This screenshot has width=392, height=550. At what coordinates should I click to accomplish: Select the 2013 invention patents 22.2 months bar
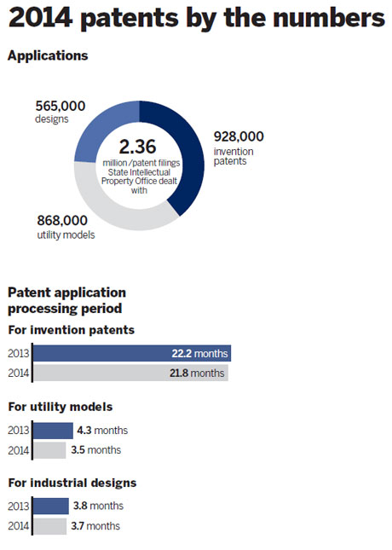pyautogui.click(x=132, y=353)
